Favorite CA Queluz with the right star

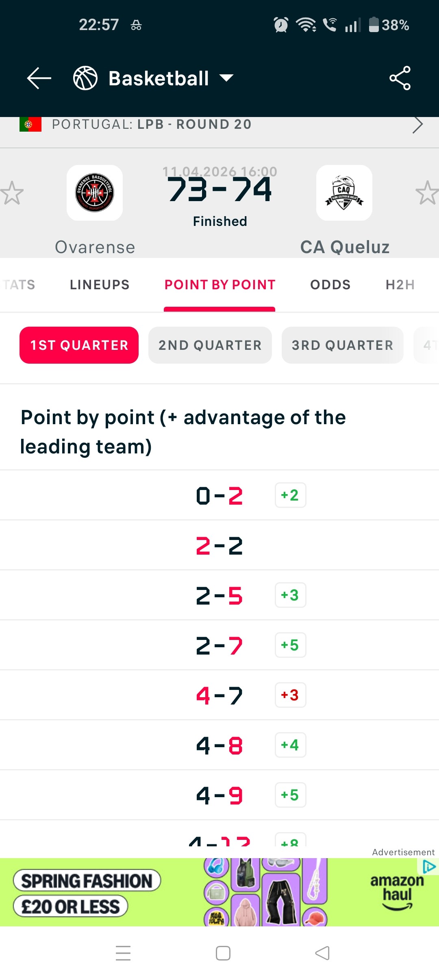click(x=428, y=193)
